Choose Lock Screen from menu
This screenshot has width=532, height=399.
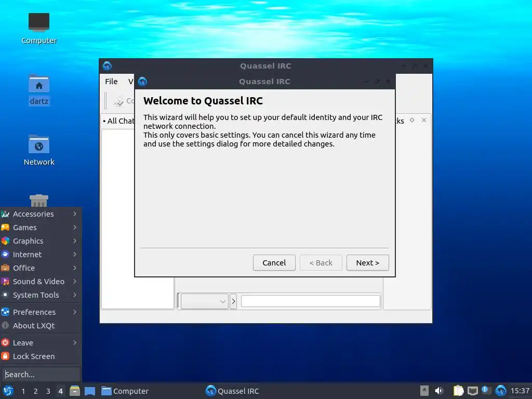point(40,356)
